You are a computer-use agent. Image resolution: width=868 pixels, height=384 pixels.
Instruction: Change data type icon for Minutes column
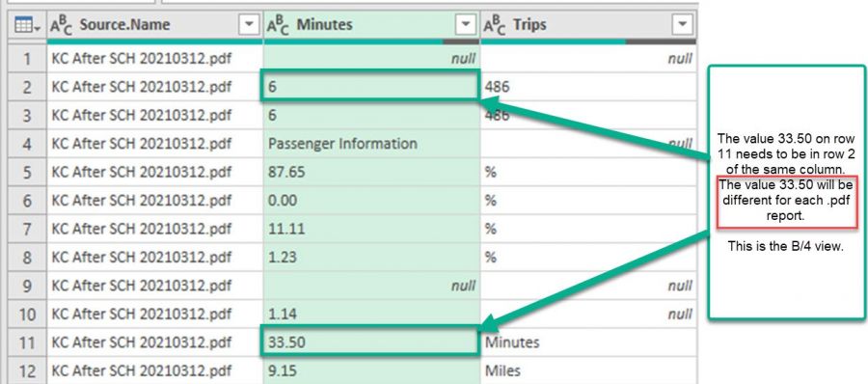click(x=278, y=25)
